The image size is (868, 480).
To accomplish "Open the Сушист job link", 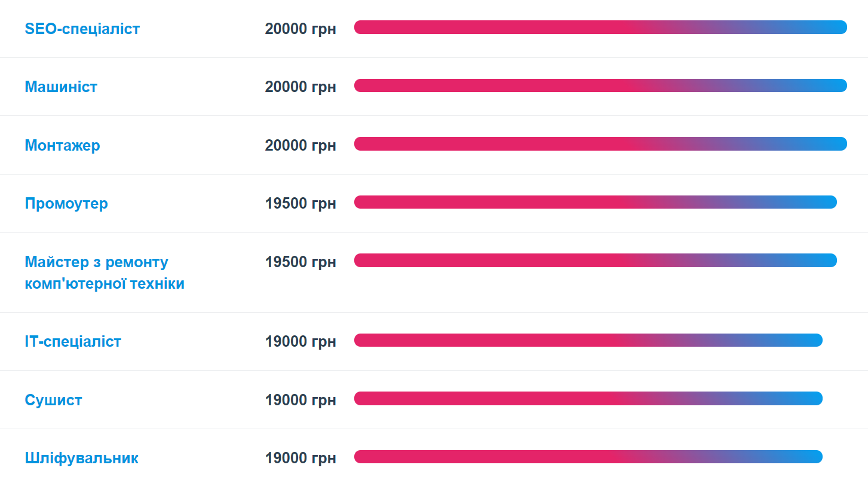I will (53, 400).
